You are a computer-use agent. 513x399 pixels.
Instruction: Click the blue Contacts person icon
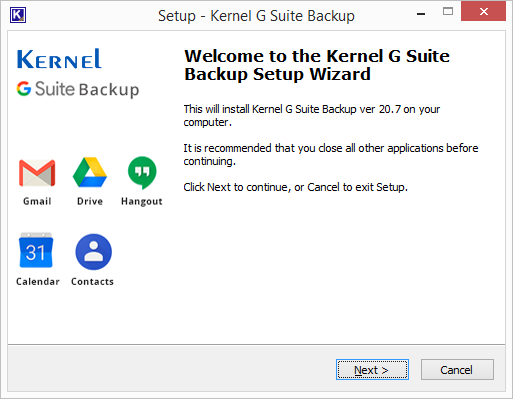[94, 252]
